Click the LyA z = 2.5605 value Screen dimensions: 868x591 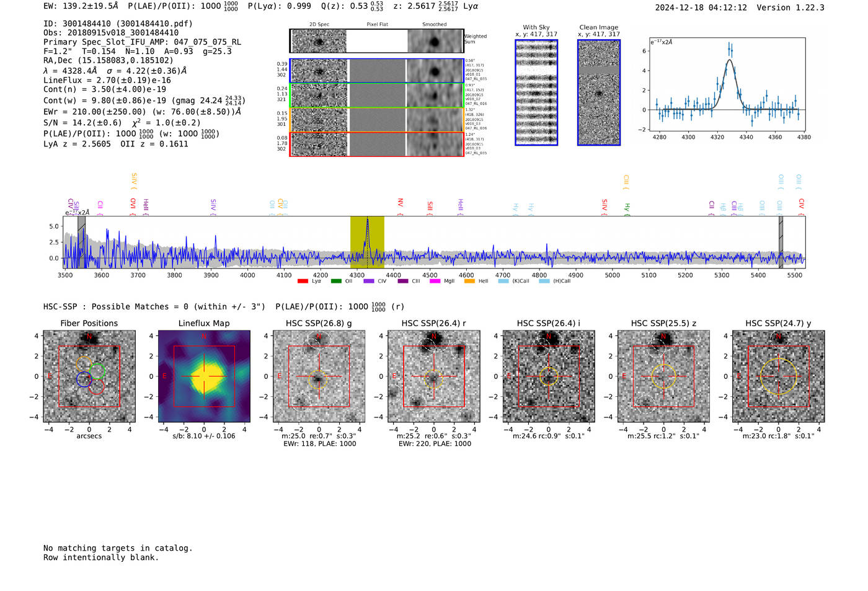[x=77, y=144]
